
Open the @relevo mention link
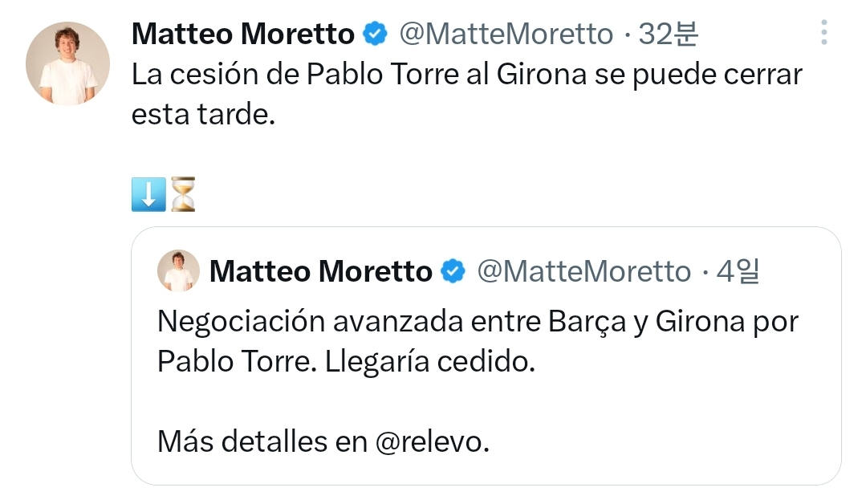433,441
